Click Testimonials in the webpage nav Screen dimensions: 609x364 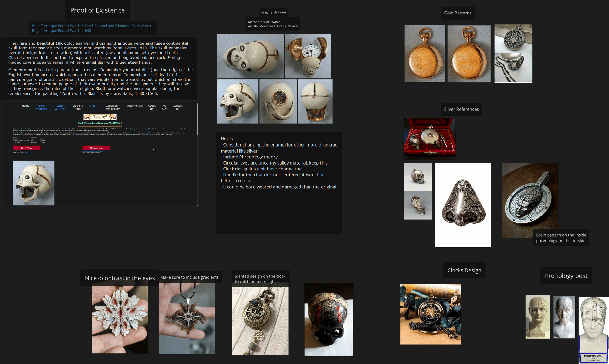tap(135, 106)
